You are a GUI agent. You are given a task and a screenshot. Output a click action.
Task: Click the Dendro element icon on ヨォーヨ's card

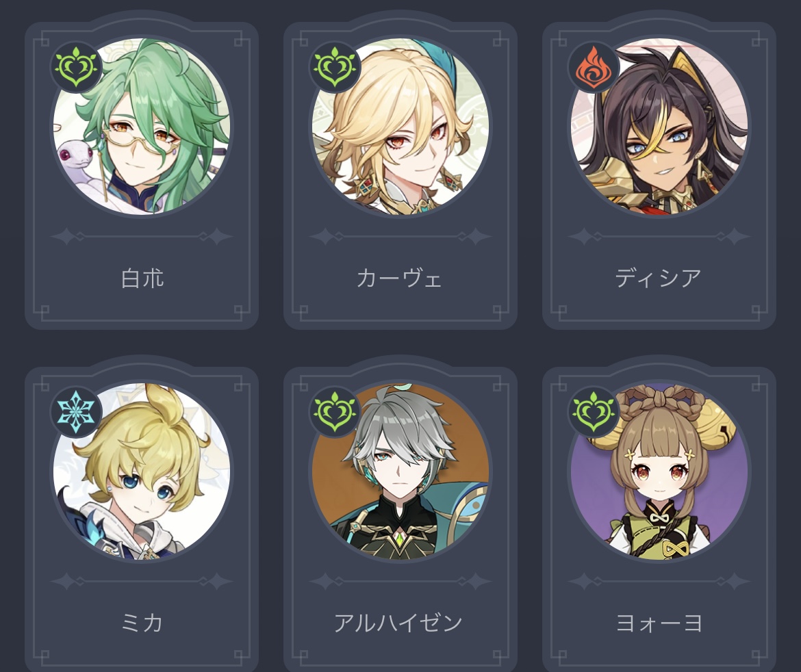point(594,411)
